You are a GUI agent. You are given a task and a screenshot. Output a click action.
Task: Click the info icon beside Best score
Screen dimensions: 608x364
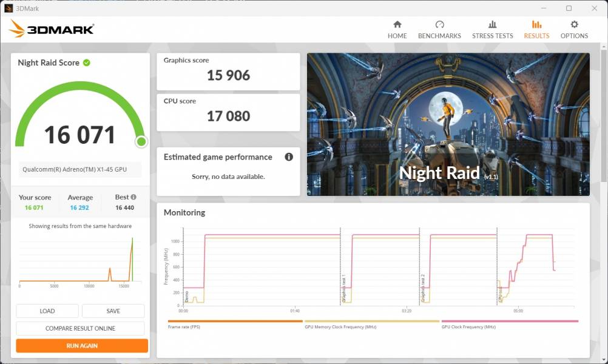click(133, 197)
